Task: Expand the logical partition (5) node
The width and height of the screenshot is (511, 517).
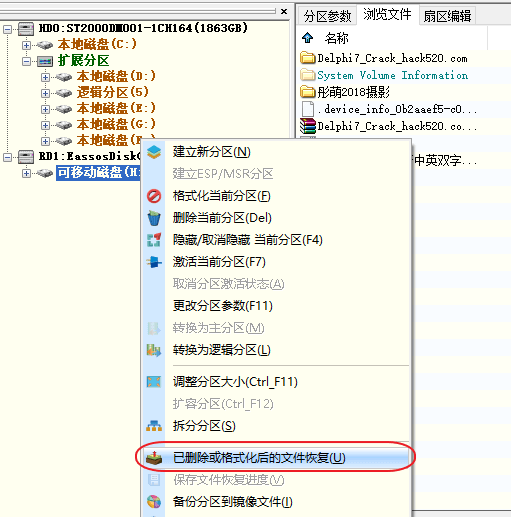Action: tap(45, 93)
